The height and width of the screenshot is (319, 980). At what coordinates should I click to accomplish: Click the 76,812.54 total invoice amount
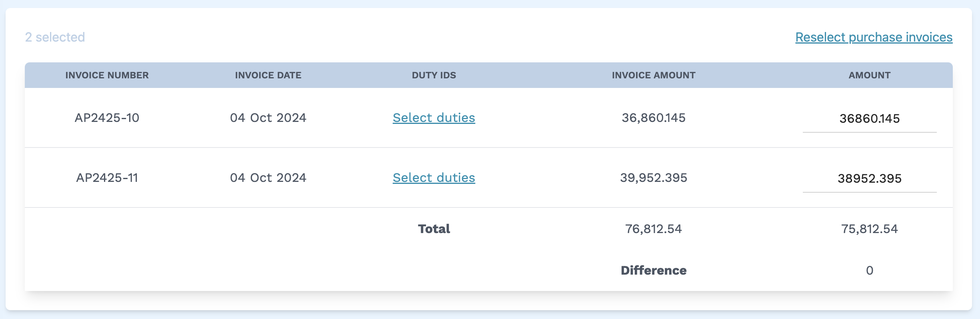tap(653, 229)
